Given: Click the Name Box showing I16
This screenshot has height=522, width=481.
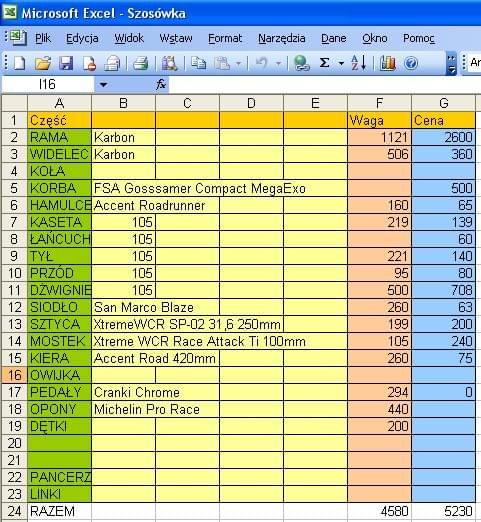Looking at the screenshot, I should click(47, 85).
